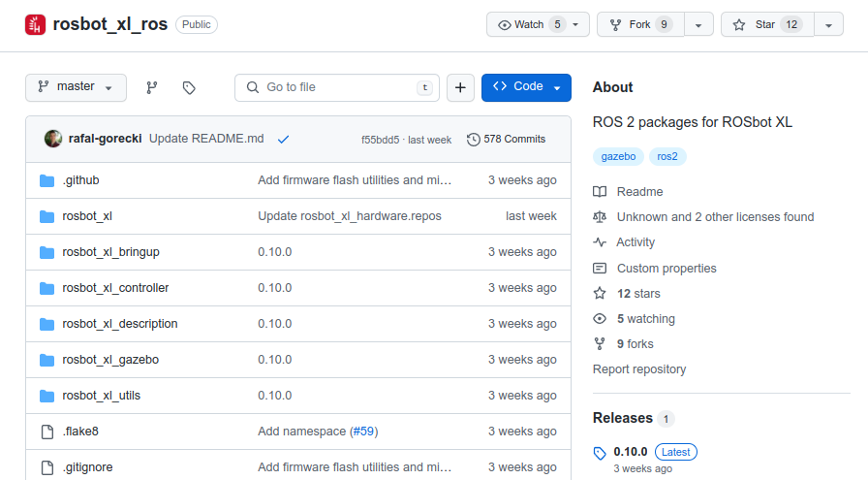Select the ros2 topic tag

click(667, 156)
